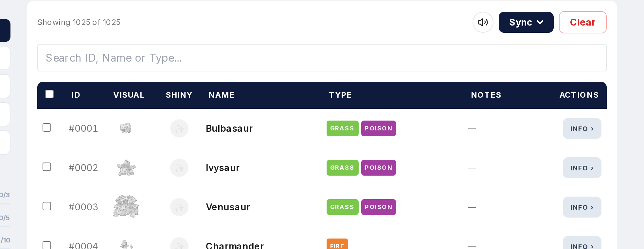
Task: Check the box for #0002 Ivysaur
Action: 47,167
